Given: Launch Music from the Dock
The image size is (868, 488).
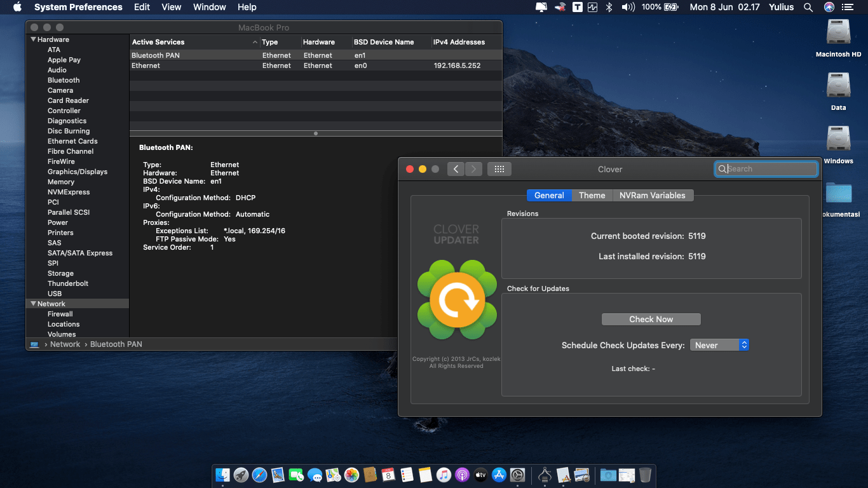Looking at the screenshot, I should click(444, 475).
